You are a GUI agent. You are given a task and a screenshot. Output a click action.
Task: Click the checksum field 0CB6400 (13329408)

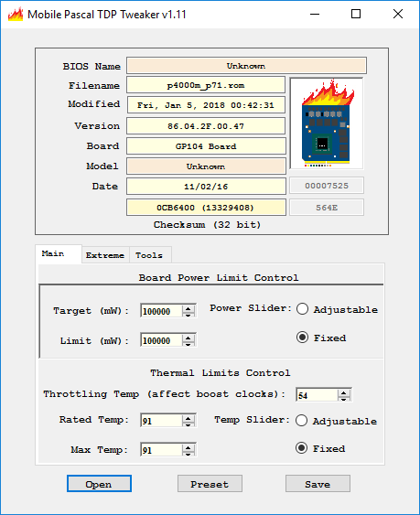[x=206, y=208]
